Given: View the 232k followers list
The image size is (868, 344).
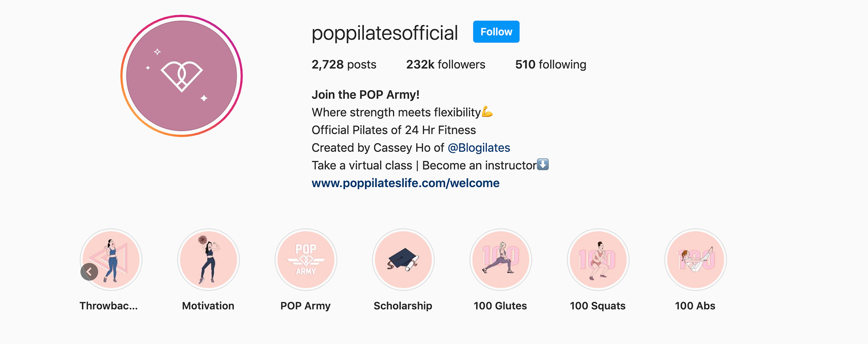Looking at the screenshot, I should click(446, 65).
